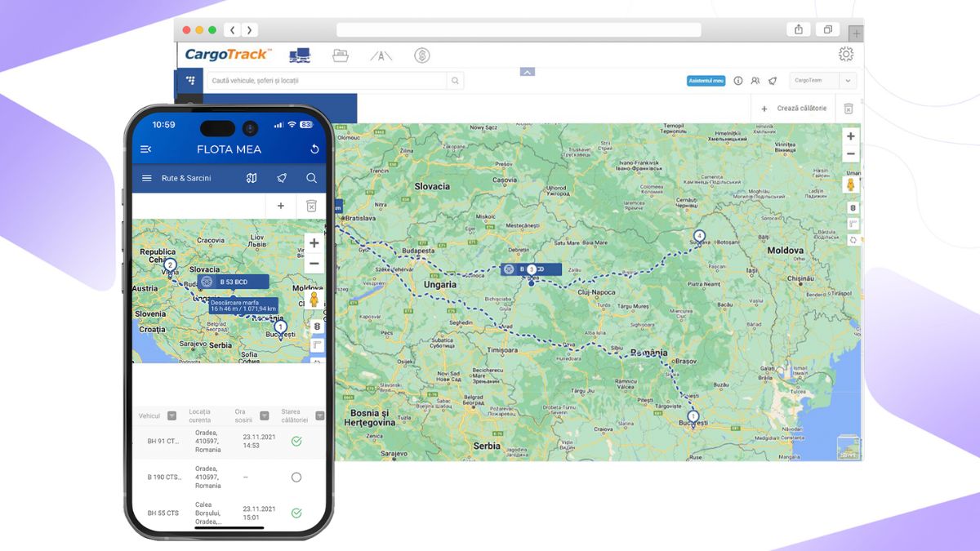This screenshot has width=980, height=551.
Task: Click Creează călătorie button
Action: click(794, 108)
